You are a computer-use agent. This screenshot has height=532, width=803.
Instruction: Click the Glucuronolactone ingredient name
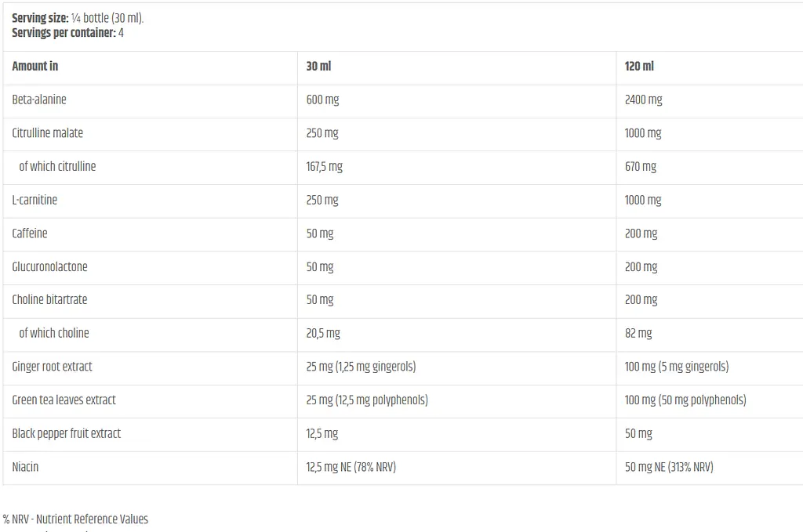[49, 266]
